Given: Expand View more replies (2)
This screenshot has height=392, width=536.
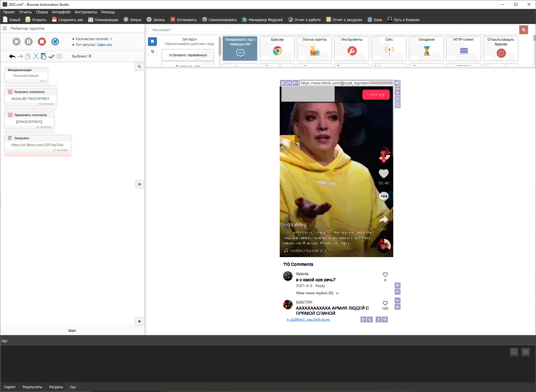Looking at the screenshot, I should pyautogui.click(x=317, y=293).
